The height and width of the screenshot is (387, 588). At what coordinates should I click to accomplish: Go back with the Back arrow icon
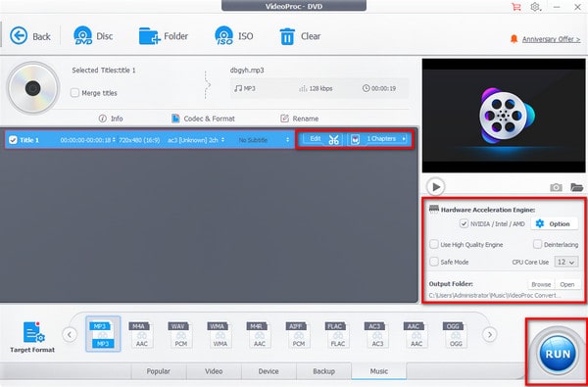pos(19,36)
